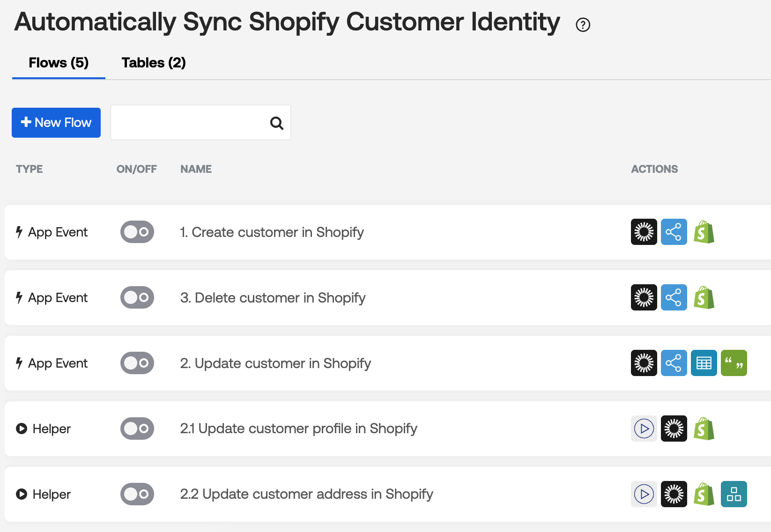
Task: Open flow '1. Create customer in Shopify'
Action: (272, 232)
